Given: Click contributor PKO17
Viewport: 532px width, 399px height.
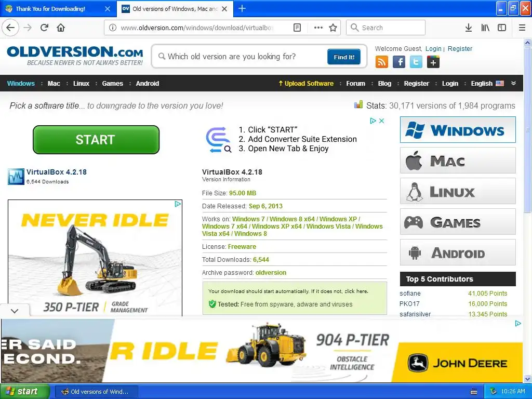Looking at the screenshot, I should 409,303.
